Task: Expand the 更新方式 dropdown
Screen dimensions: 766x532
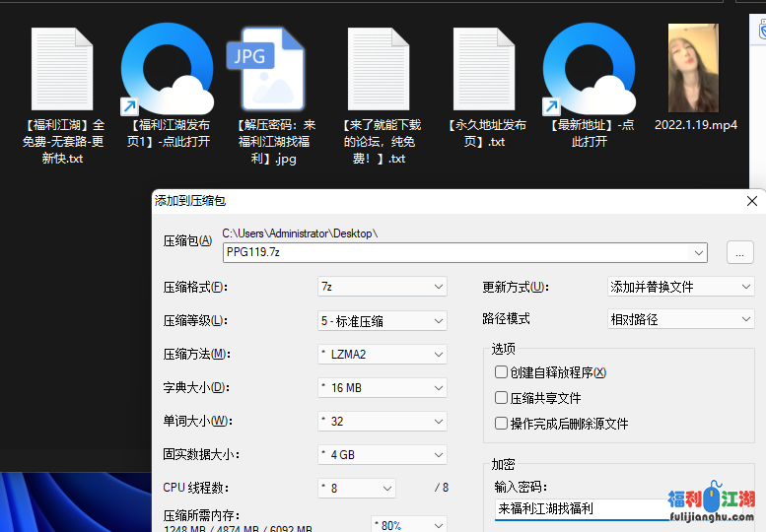Action: point(681,287)
